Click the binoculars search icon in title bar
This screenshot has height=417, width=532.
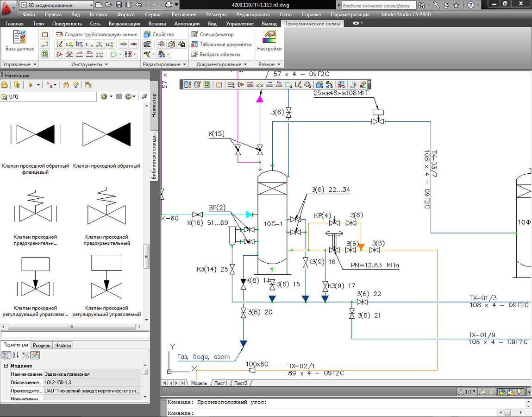coord(421,5)
